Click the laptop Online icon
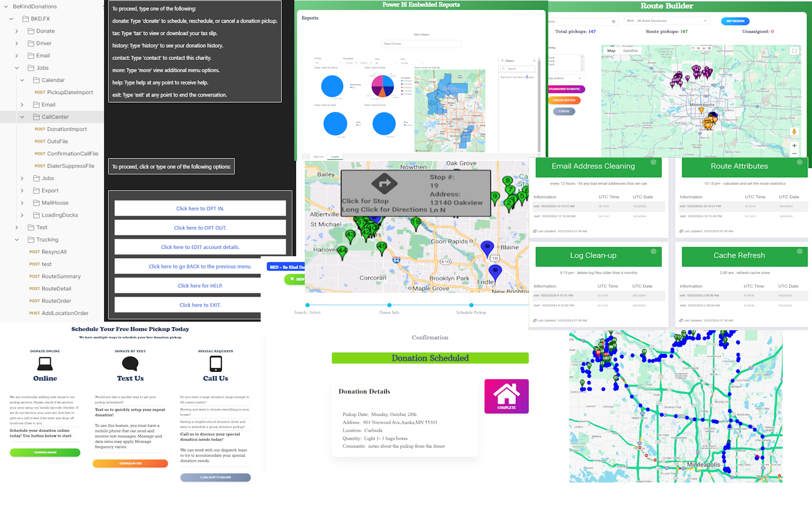This screenshot has width=812, height=529. 45,364
